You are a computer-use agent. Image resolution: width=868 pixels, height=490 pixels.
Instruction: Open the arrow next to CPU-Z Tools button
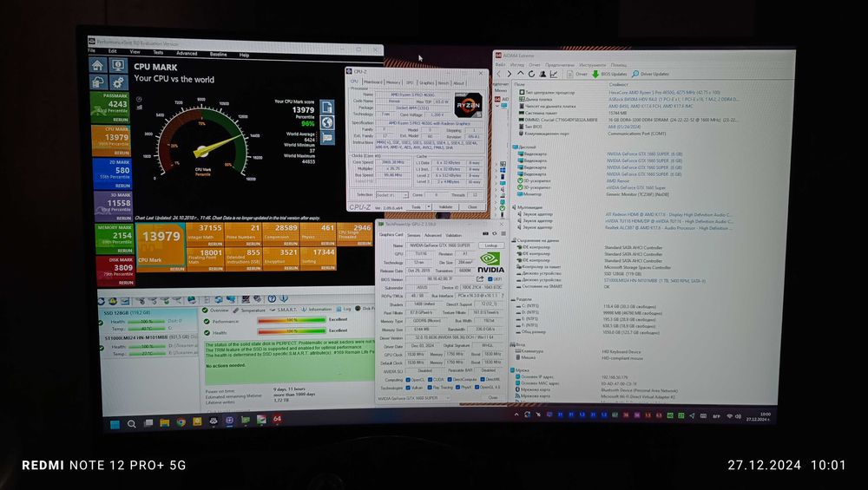tap(429, 206)
